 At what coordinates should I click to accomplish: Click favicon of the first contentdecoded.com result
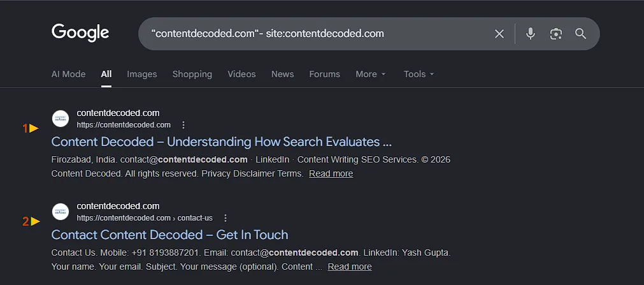click(x=61, y=119)
